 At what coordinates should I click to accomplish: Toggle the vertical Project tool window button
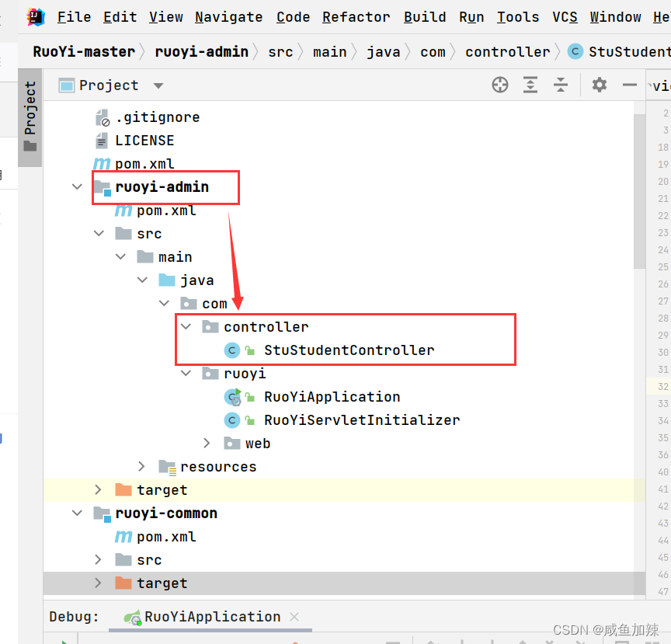click(x=30, y=117)
